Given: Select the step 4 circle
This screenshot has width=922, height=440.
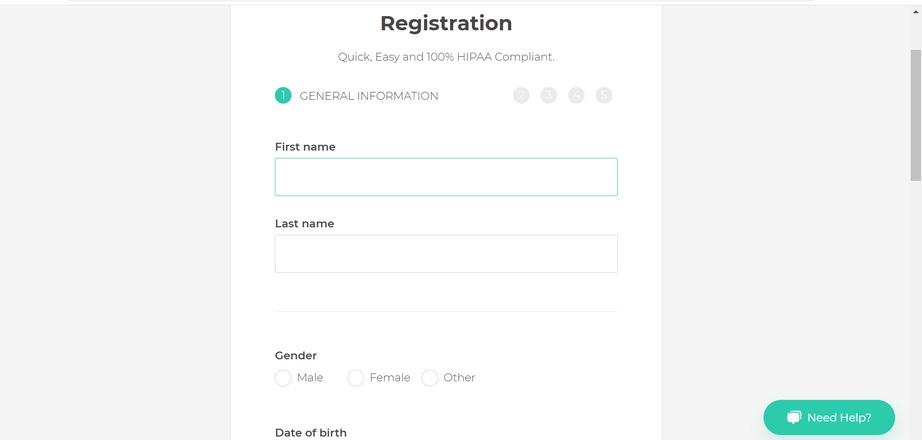Looking at the screenshot, I should pos(576,95).
